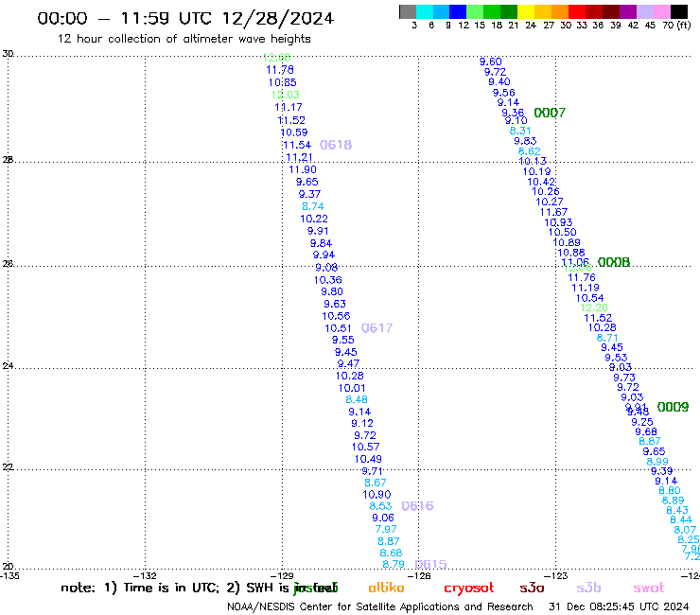700x615 pixels.
Task: Select wave height 11.67
Action: coord(553,212)
